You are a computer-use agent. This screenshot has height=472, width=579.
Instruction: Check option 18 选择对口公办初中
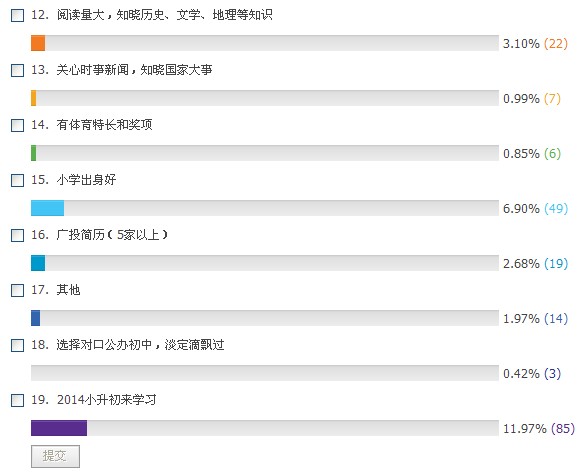17,345
